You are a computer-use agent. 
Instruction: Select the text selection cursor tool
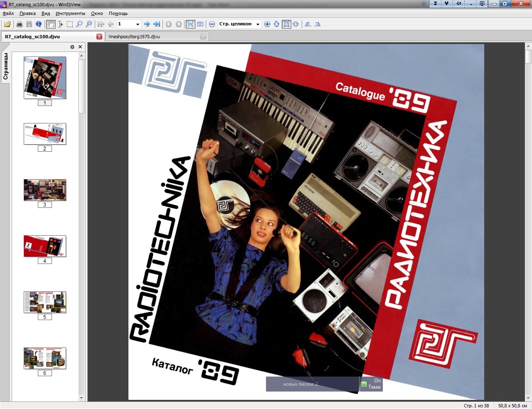click(60, 24)
